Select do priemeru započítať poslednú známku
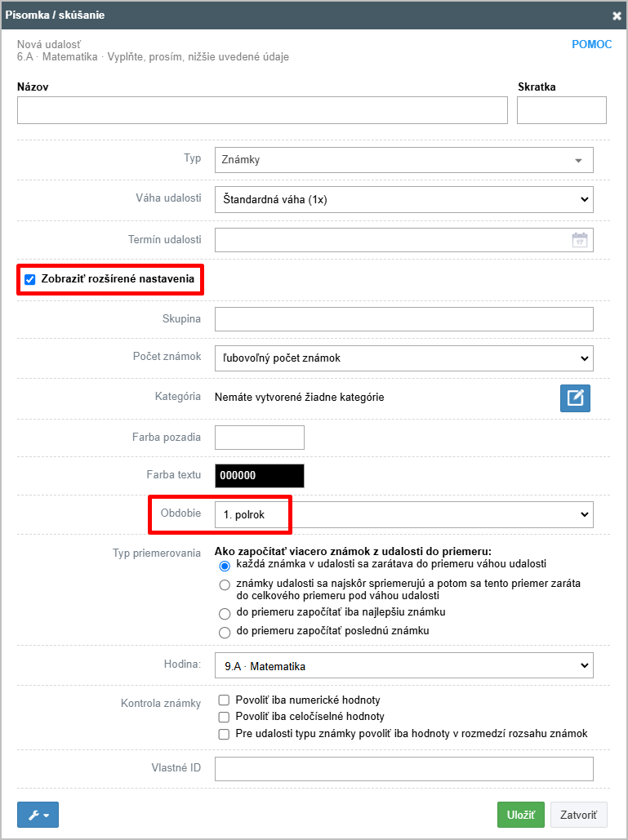 pos(225,632)
